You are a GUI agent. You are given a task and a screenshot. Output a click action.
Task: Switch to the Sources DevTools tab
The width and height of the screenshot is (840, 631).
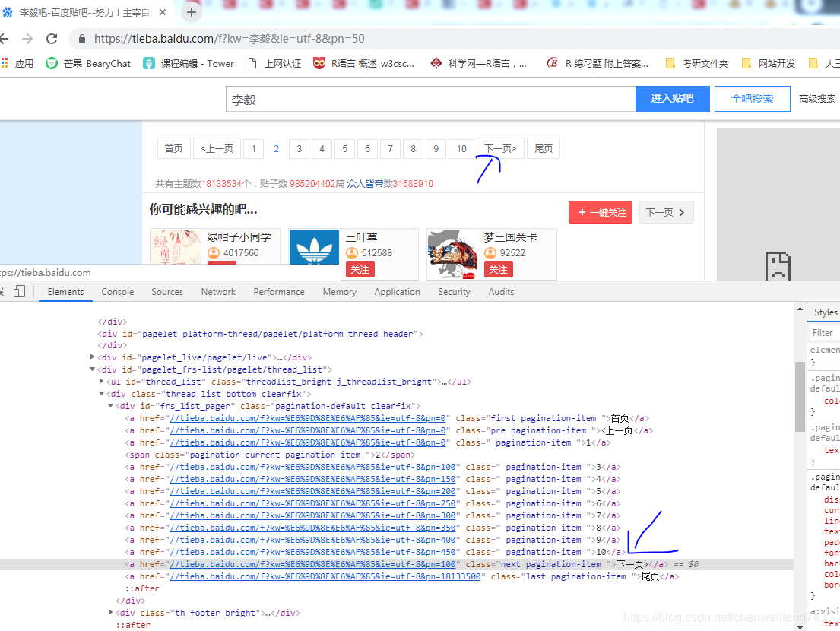click(x=167, y=291)
